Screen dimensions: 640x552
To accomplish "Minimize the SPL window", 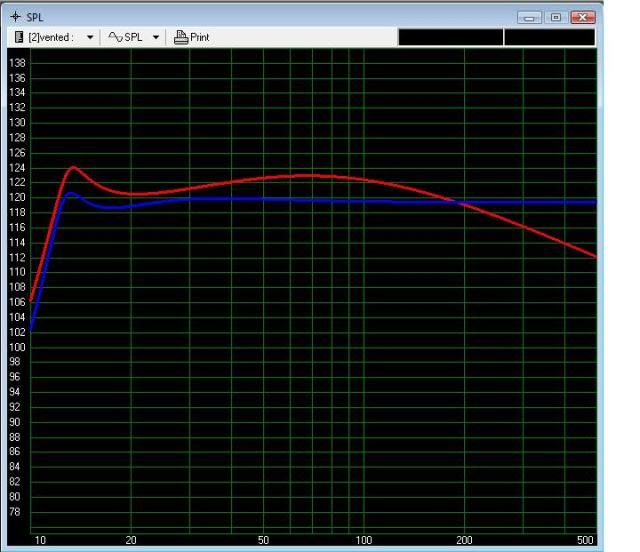I will [x=529, y=18].
